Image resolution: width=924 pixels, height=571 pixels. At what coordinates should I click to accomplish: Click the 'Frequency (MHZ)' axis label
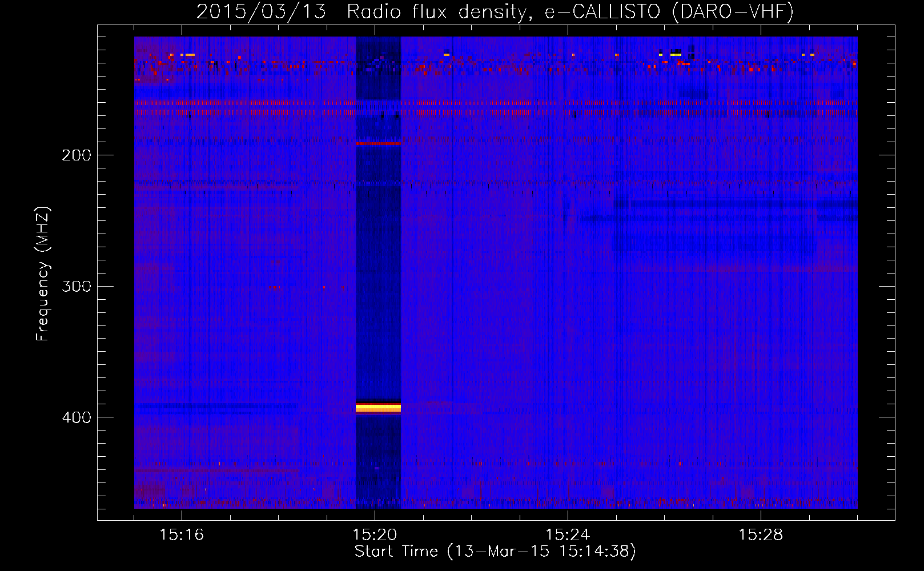pos(43,274)
